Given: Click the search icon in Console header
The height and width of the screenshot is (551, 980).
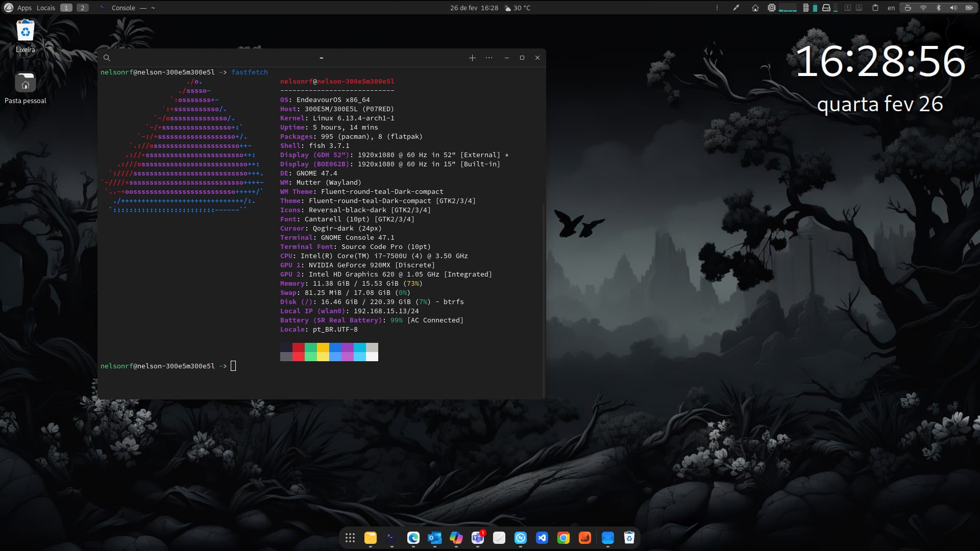Looking at the screenshot, I should coord(107,58).
